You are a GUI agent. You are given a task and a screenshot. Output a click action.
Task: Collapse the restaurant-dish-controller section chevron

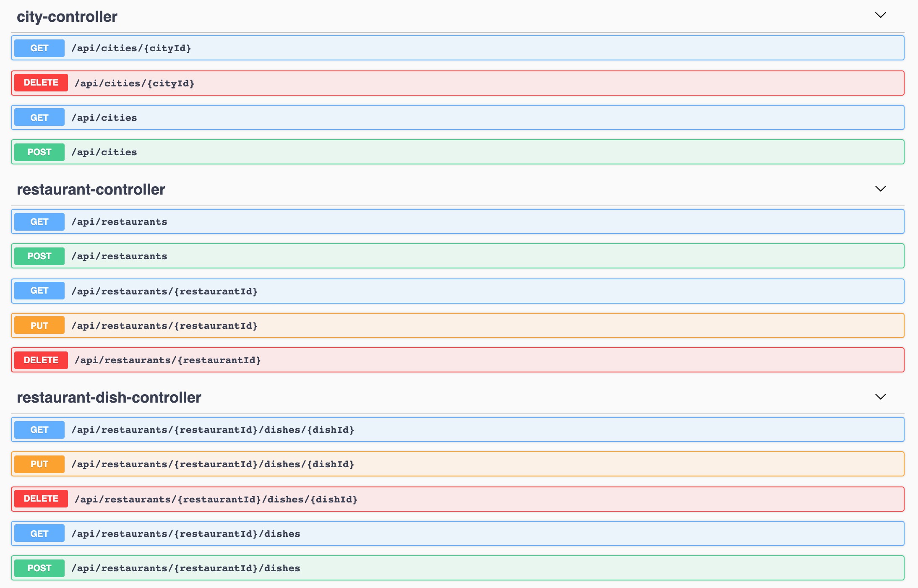880,397
